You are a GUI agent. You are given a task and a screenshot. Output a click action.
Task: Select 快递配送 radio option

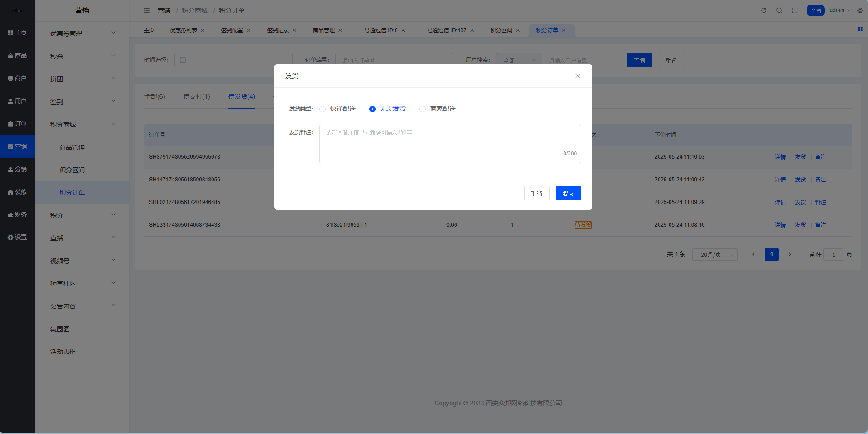[322, 109]
